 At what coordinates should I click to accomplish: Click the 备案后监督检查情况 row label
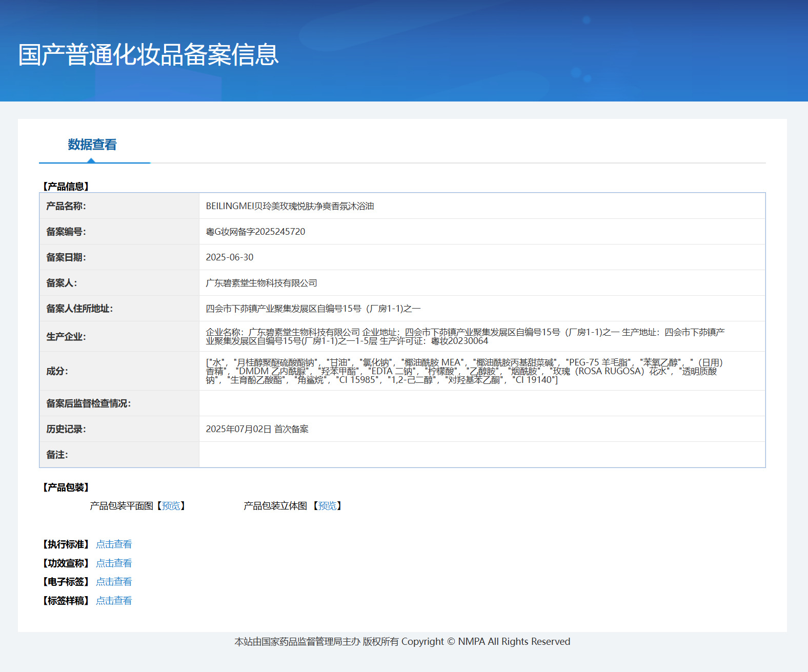(x=89, y=403)
